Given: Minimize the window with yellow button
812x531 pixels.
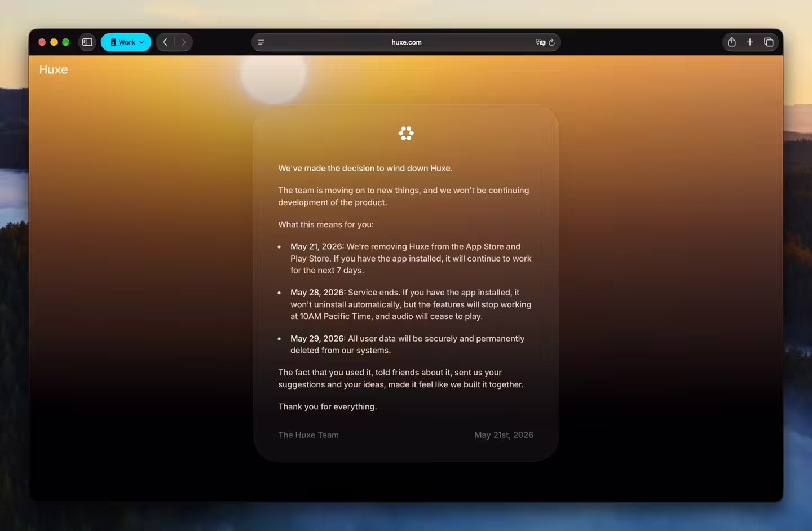Looking at the screenshot, I should pos(54,42).
